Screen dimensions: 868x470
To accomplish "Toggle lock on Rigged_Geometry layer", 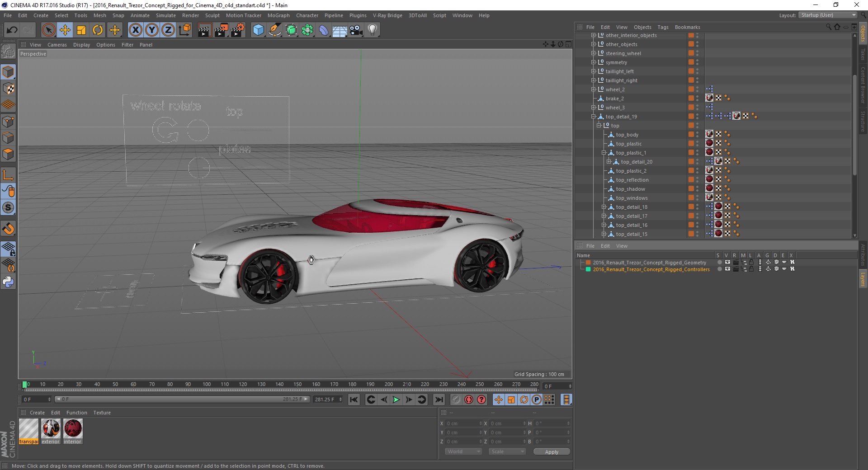I will (751, 262).
